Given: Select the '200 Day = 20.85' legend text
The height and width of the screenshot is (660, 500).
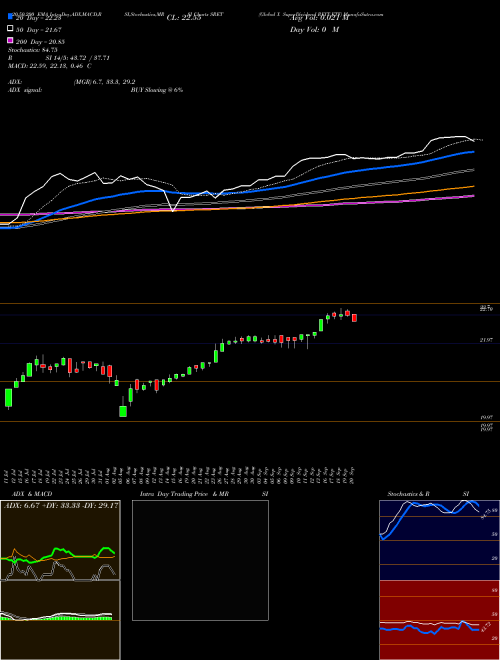Looking at the screenshot, I should (40, 41).
